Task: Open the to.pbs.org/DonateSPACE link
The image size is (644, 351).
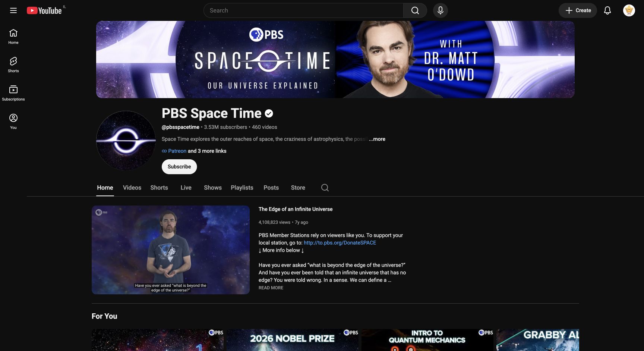Action: 340,243
